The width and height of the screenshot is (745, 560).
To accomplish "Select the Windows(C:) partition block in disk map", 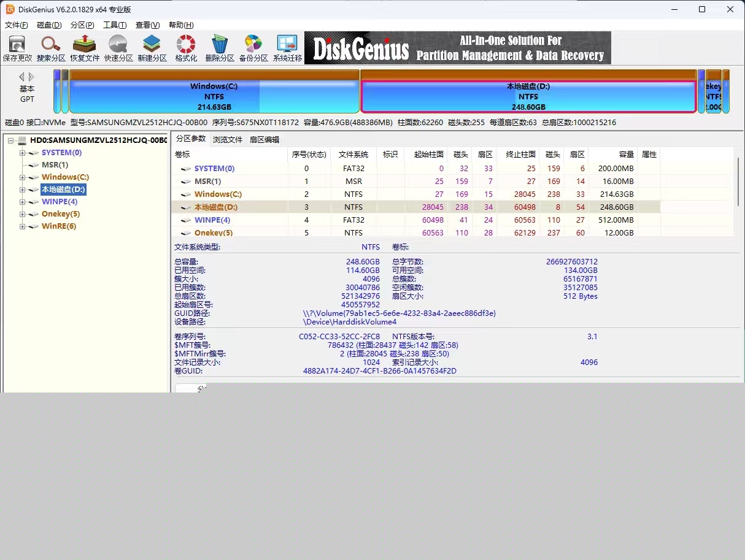I will click(x=214, y=91).
